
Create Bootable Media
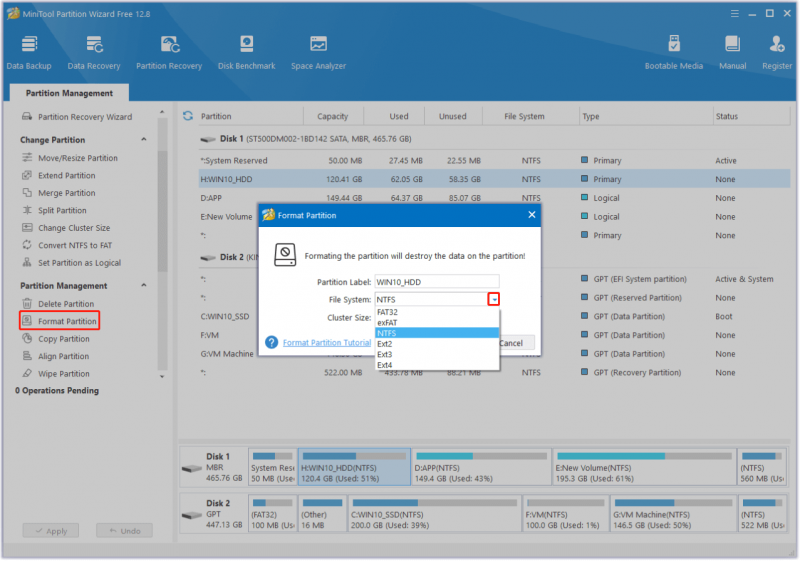click(x=673, y=53)
